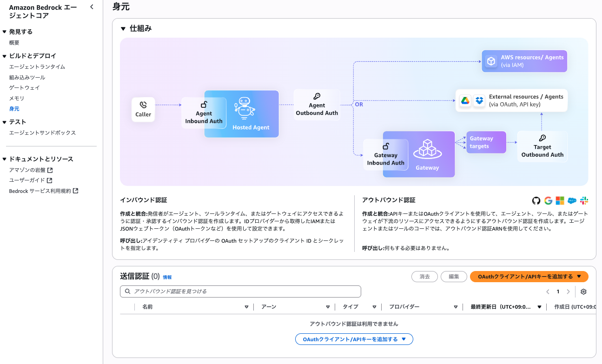Click the Agent Inbound Auth lock icon
The width and height of the screenshot is (602, 364).
click(204, 105)
